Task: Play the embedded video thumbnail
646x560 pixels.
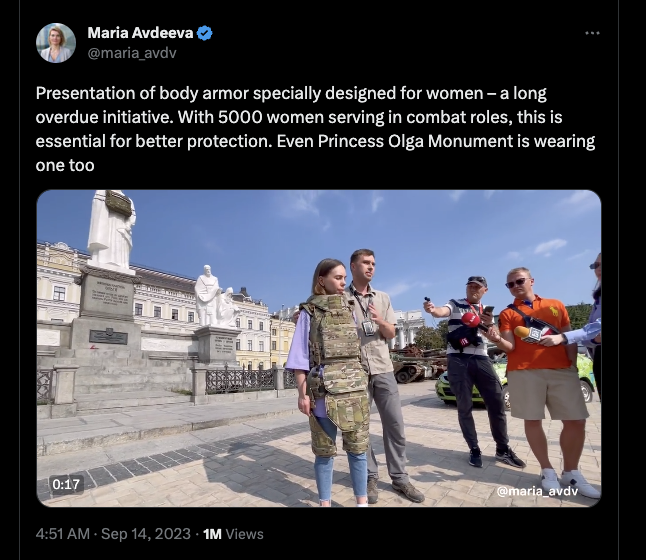Action: [x=319, y=349]
